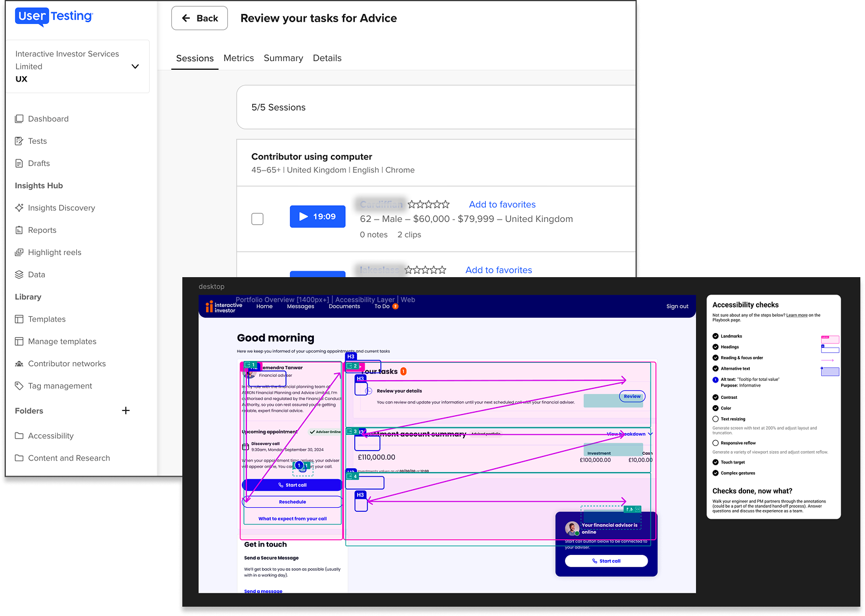Click Start call in advisor online popup
The height and width of the screenshot is (616, 865).
pyautogui.click(x=606, y=561)
